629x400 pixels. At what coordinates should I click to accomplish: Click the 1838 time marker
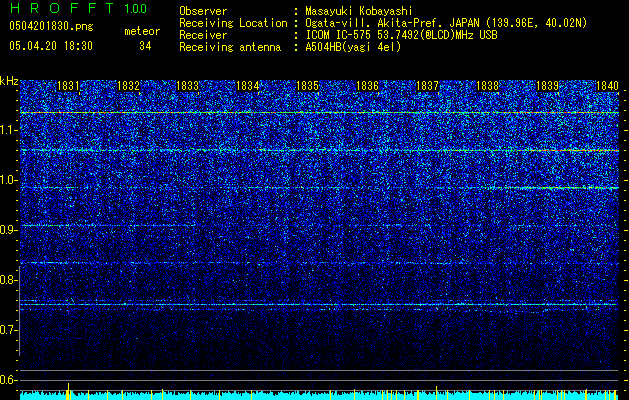[487, 86]
